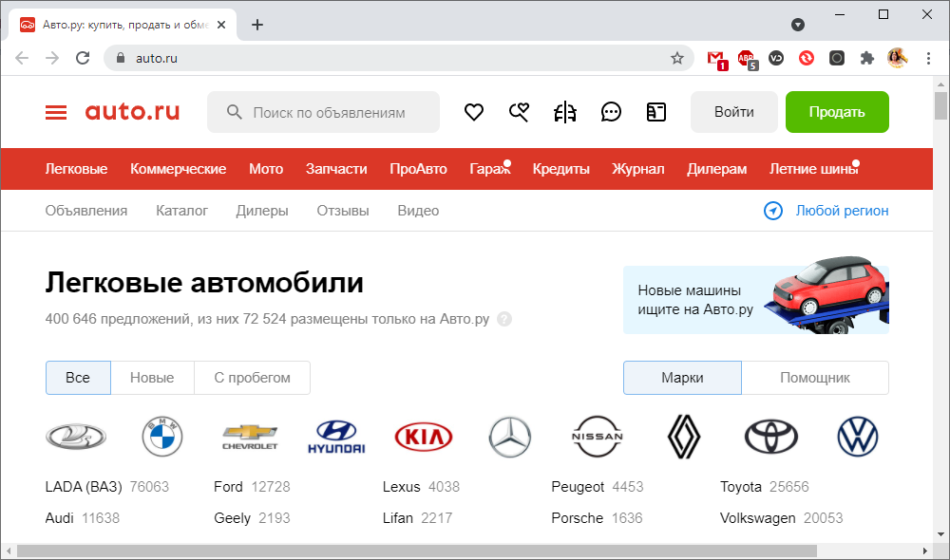Open Chrome tab search dropdown arrow

tap(798, 24)
